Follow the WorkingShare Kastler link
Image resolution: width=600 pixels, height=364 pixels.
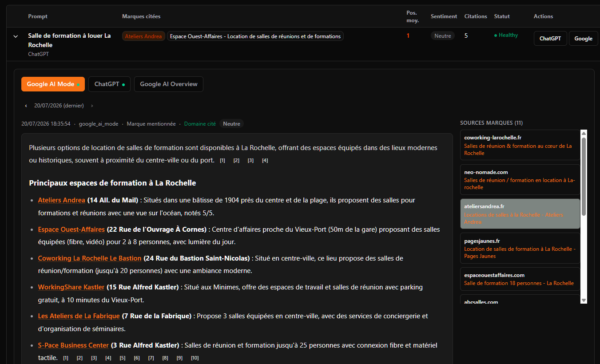coord(72,287)
